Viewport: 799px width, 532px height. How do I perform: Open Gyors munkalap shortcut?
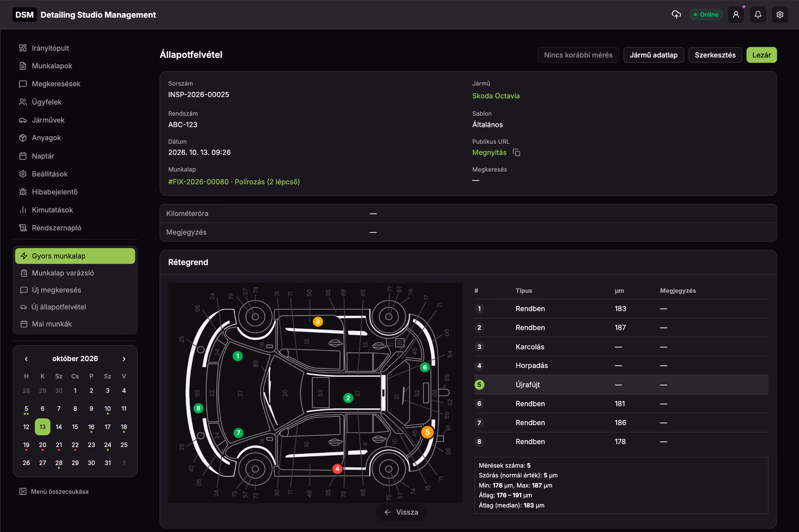click(x=75, y=256)
